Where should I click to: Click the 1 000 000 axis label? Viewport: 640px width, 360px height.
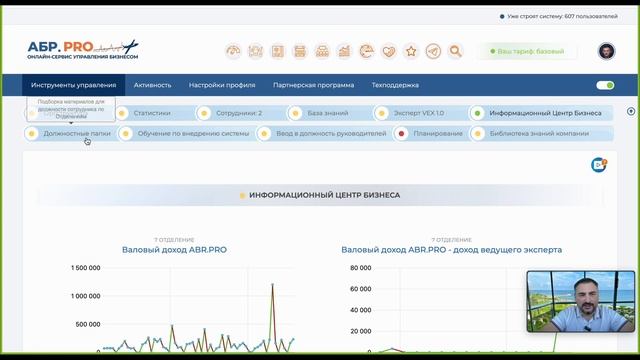85,296
